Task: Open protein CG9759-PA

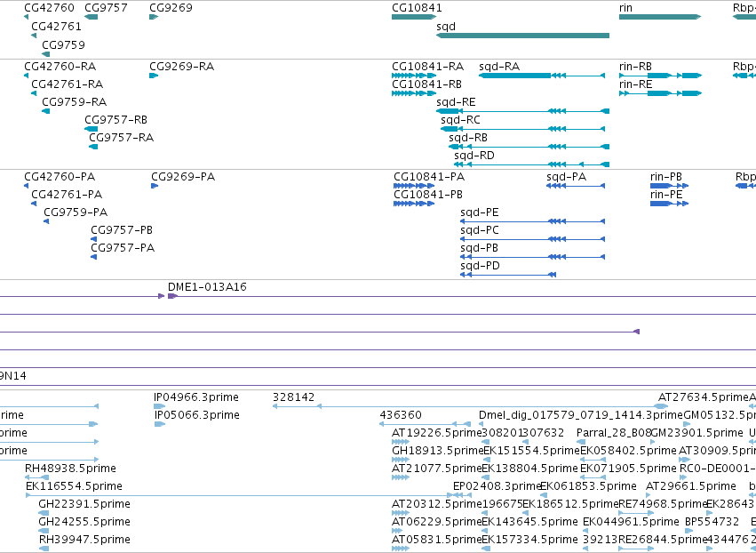Action: (76, 212)
